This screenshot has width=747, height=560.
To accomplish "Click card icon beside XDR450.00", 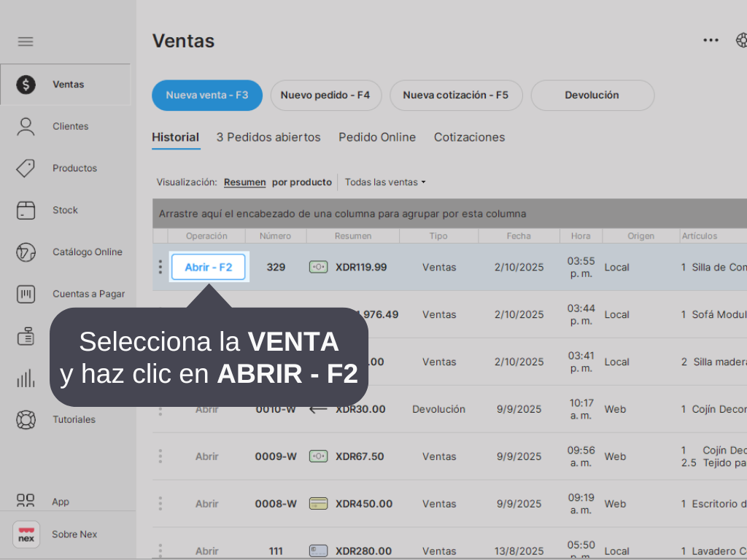I will click(318, 503).
